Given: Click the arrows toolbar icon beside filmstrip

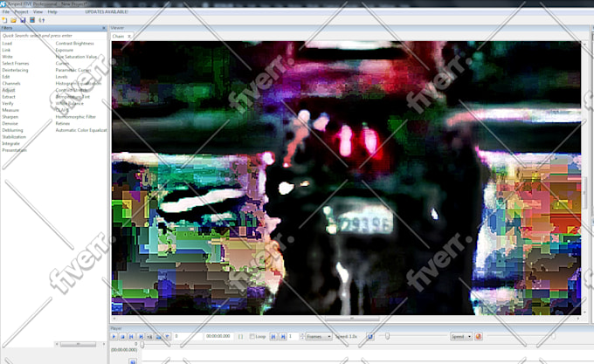Looking at the screenshot, I should (x=42, y=20).
